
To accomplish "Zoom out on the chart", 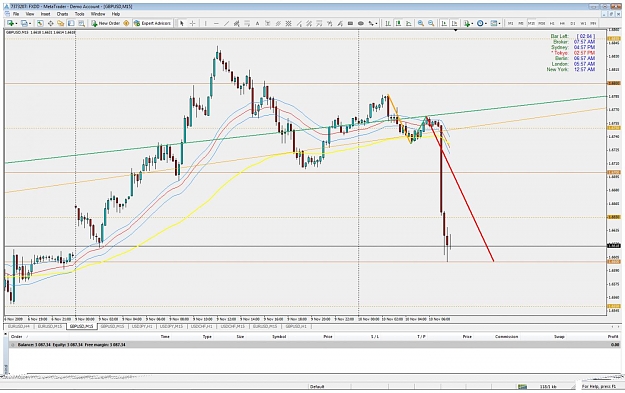I will coord(431,24).
